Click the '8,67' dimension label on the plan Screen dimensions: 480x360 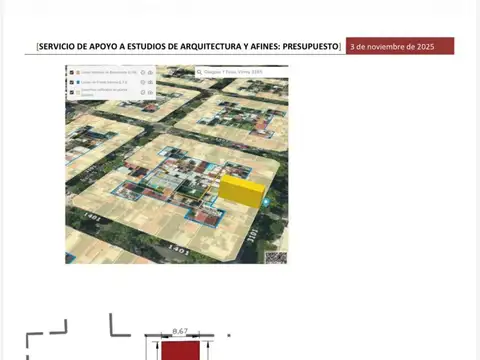180,331
